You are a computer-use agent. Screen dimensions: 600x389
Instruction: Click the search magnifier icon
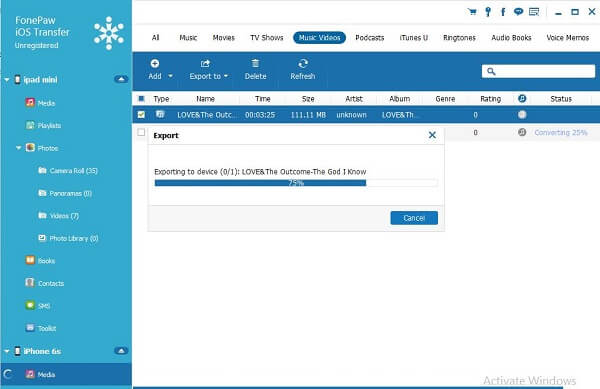tap(491, 71)
